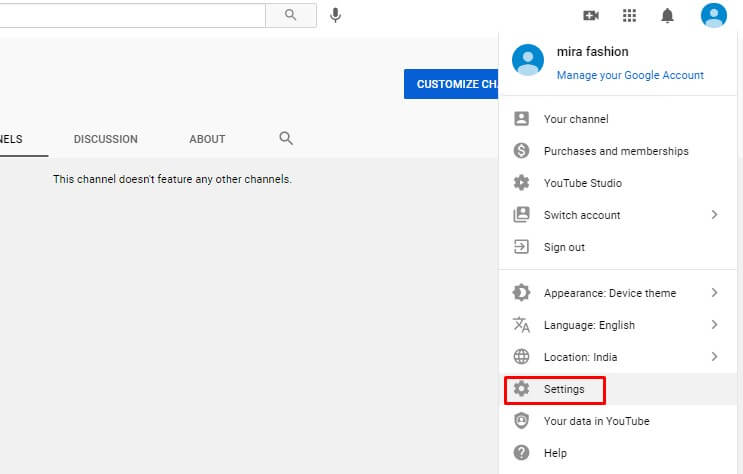Open the Create video camera icon
The height and width of the screenshot is (474, 743).
[x=591, y=16]
